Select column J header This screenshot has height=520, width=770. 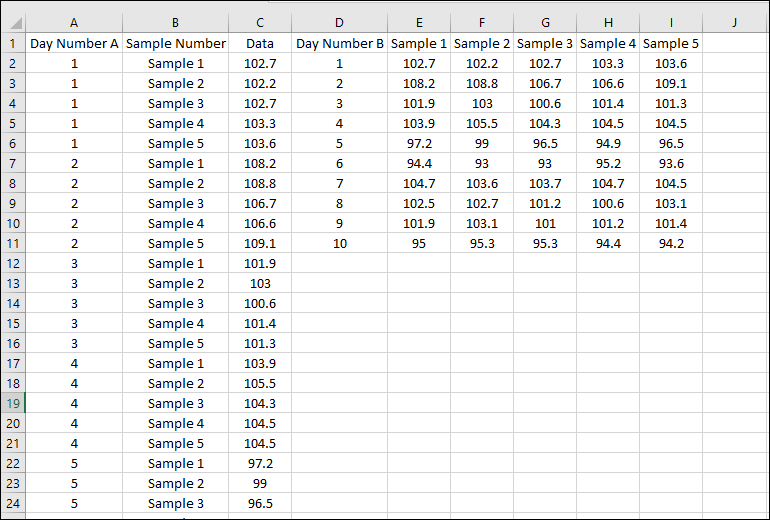[733, 22]
